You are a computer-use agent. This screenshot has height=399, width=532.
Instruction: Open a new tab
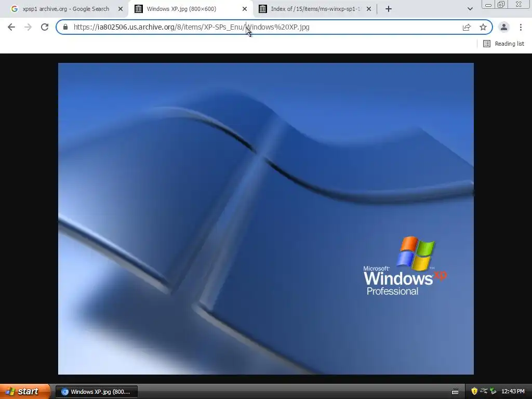(x=389, y=9)
